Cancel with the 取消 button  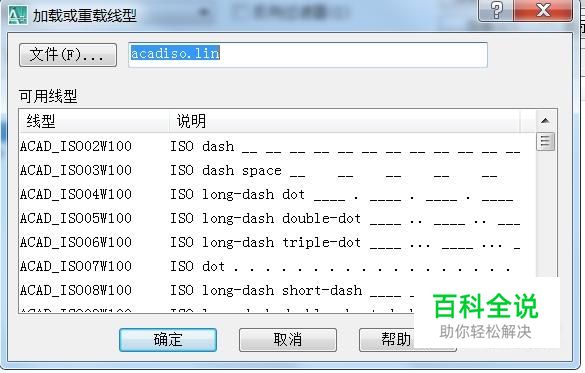tap(288, 340)
